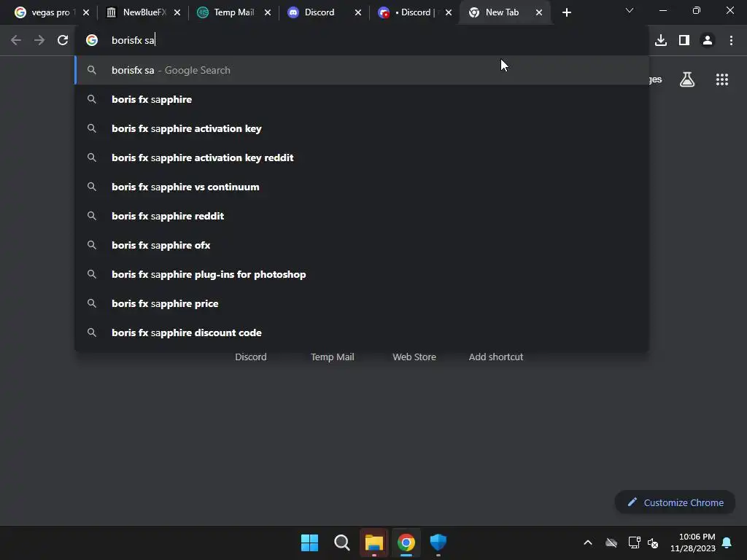Screen dimensions: 747x560
Task: Open the Search Labs flask icon
Action: pos(687,79)
